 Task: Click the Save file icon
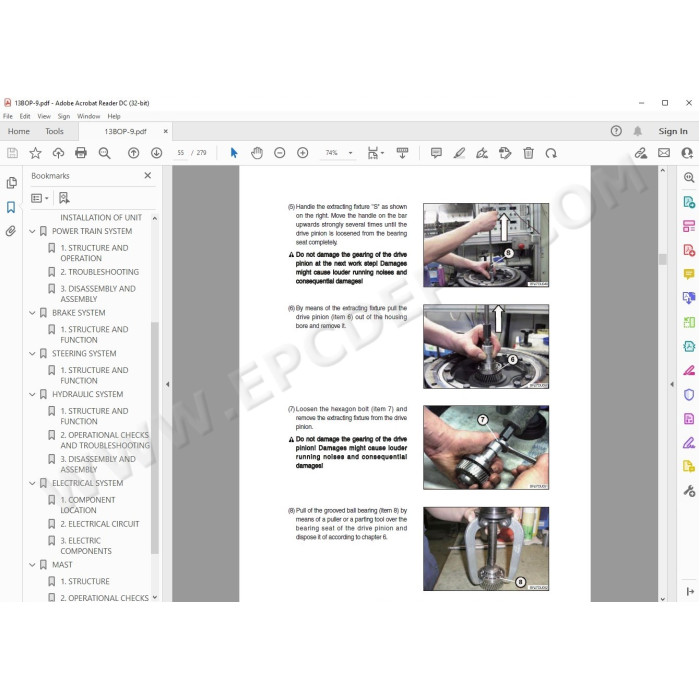click(12, 153)
